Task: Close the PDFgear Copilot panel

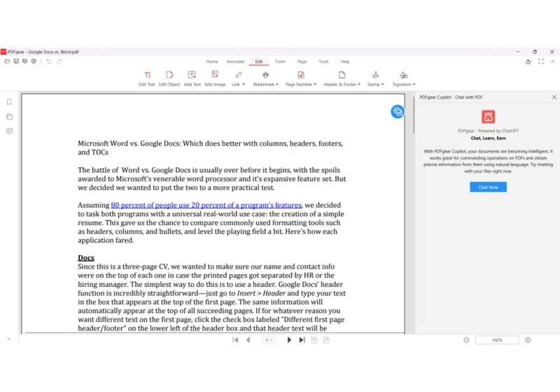Action: coord(554,97)
